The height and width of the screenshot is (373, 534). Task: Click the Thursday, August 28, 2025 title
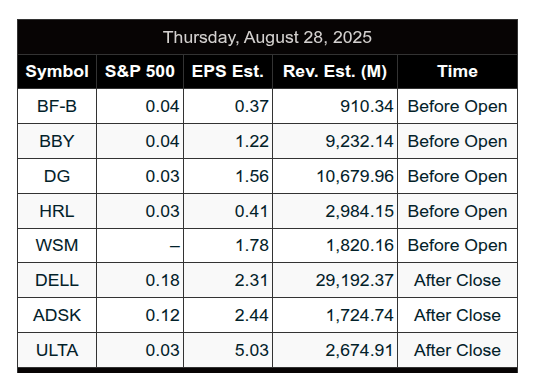coord(267,37)
